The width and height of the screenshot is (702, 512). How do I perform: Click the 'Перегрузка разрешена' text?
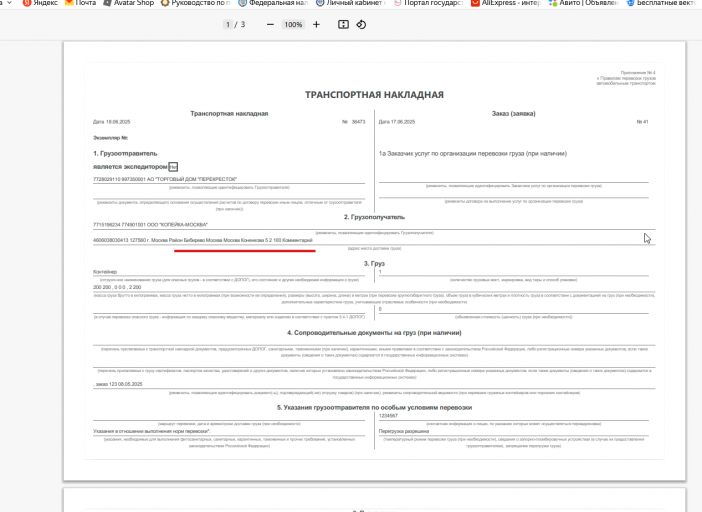click(x=404, y=431)
